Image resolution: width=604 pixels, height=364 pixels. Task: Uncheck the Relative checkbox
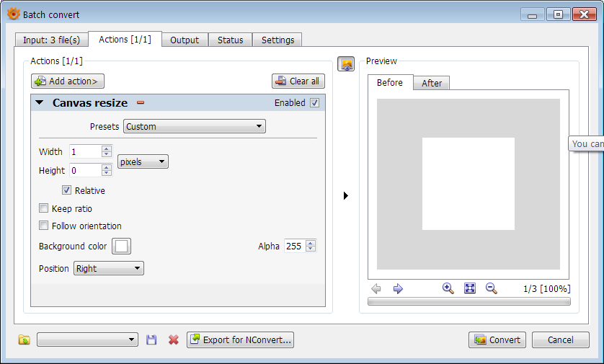pyautogui.click(x=66, y=190)
